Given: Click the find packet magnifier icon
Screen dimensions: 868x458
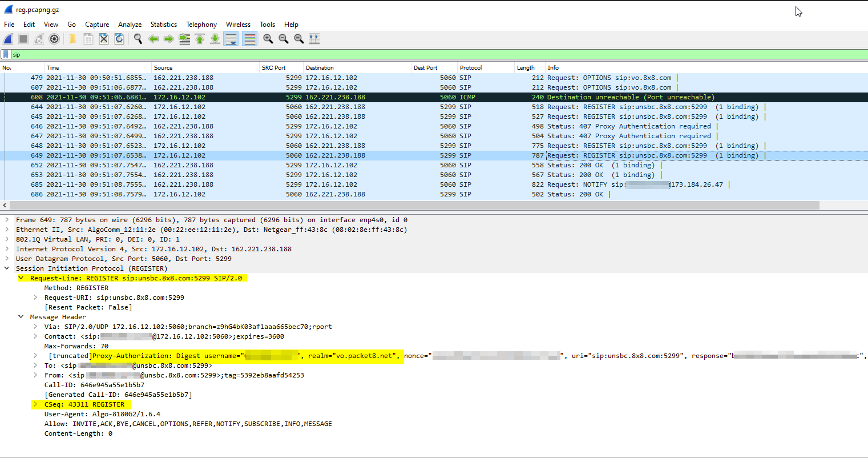Looking at the screenshot, I should point(138,39).
